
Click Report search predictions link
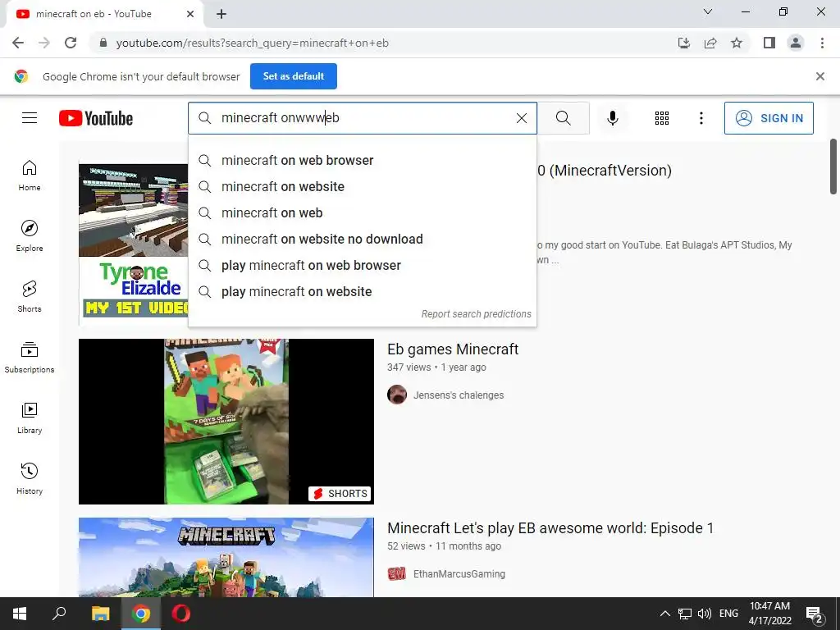point(477,314)
